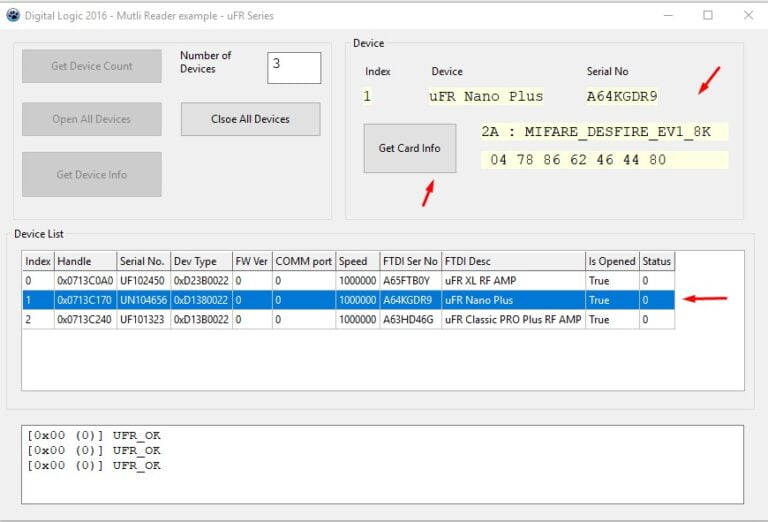Click FTDI serial A63HD46G
The height and width of the screenshot is (522, 768).
(408, 320)
